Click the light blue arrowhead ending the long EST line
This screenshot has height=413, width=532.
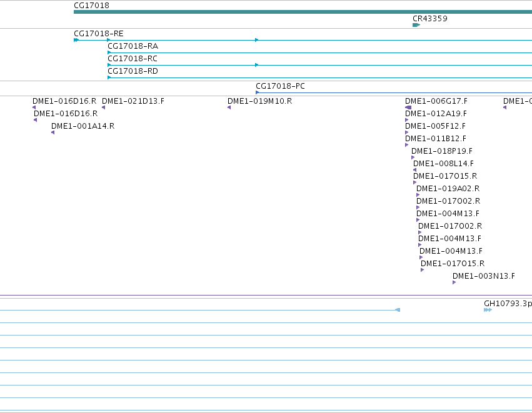[398, 310]
